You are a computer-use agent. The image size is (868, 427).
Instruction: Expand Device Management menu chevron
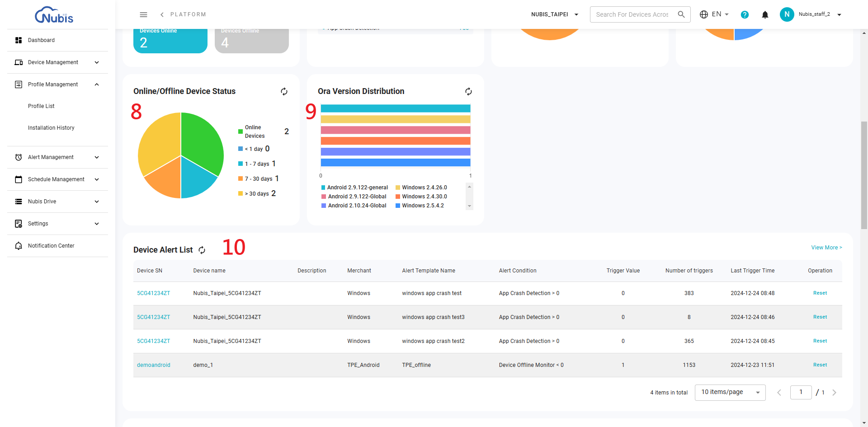click(97, 62)
